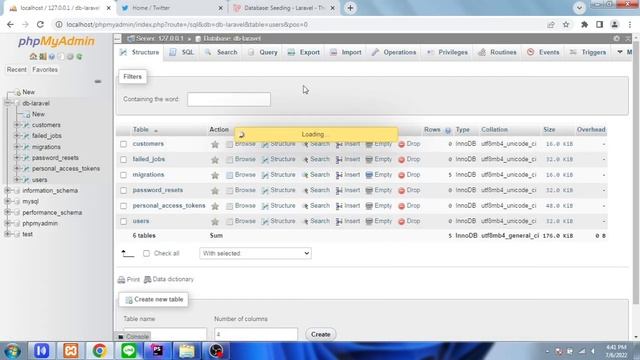Enable the Check all checkbox
640x360 pixels.
(146, 253)
